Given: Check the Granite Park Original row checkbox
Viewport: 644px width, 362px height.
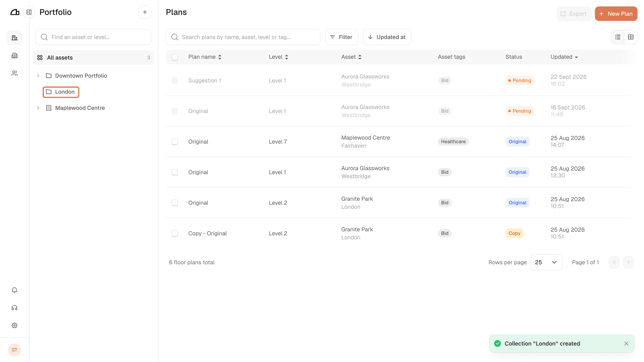Looking at the screenshot, I should tap(175, 203).
